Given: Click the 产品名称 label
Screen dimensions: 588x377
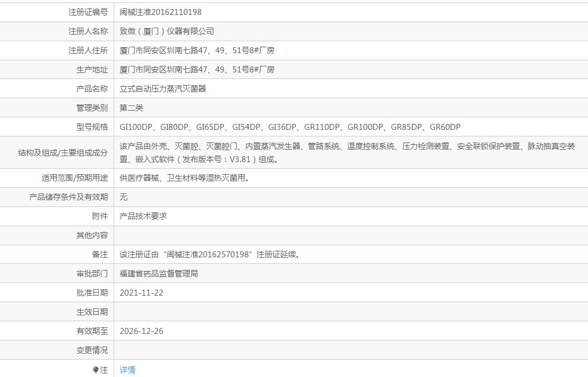Looking at the screenshot, I should tap(92, 89).
